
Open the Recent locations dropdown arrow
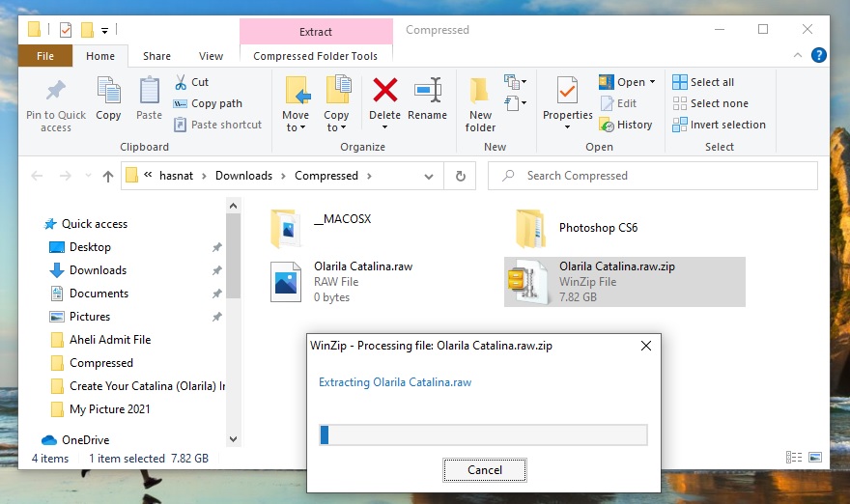88,176
